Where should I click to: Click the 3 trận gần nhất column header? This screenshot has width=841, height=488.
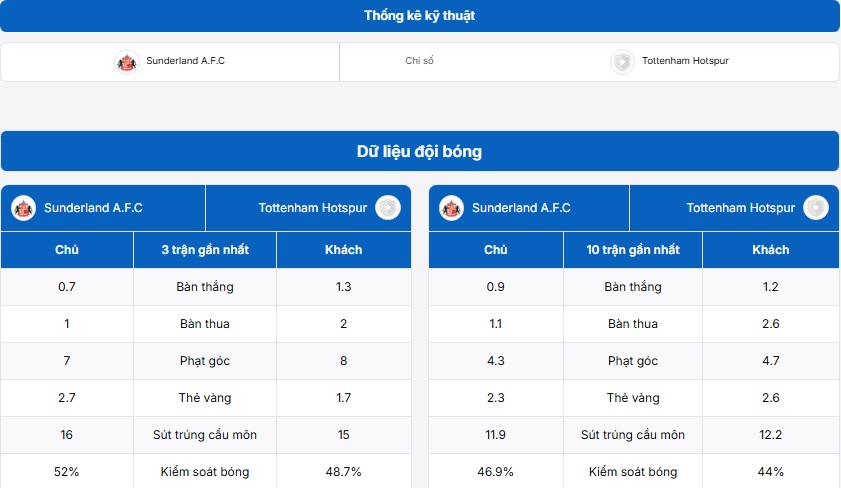click(x=205, y=250)
